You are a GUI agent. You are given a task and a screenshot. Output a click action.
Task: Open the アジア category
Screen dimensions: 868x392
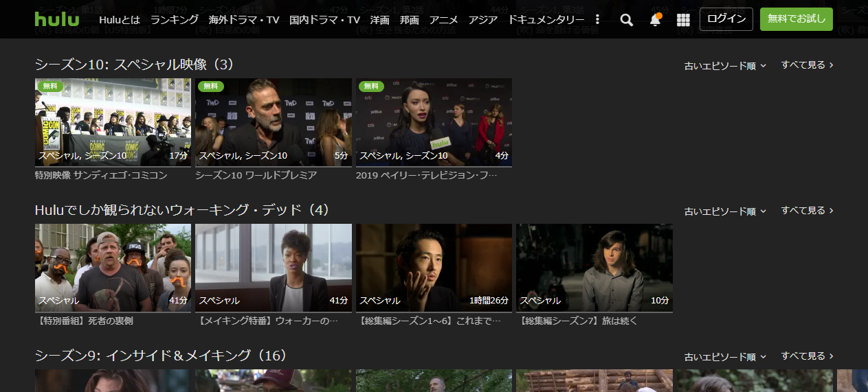click(x=483, y=19)
